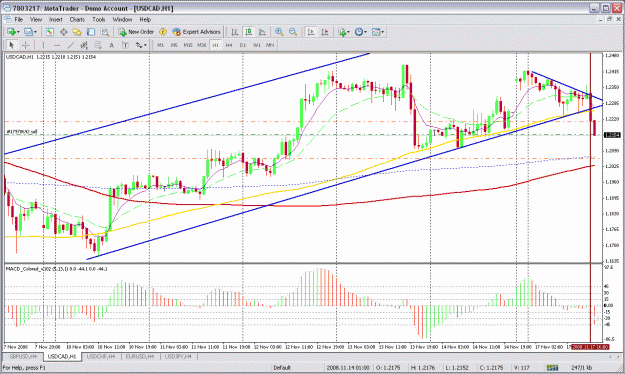Toggle the Navigator folder-star icon
Image resolution: width=625 pixels, height=374 pixels.
[x=77, y=32]
